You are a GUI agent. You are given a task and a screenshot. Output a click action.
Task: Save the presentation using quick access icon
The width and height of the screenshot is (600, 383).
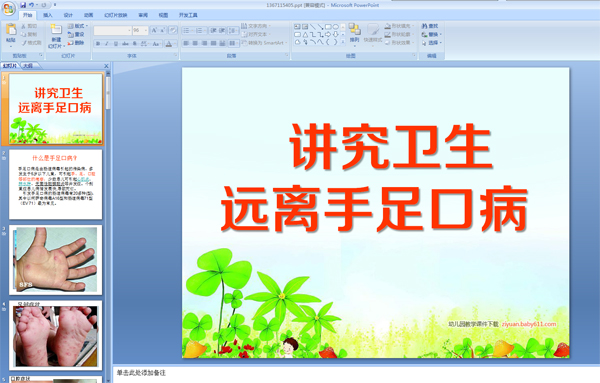pos(23,5)
